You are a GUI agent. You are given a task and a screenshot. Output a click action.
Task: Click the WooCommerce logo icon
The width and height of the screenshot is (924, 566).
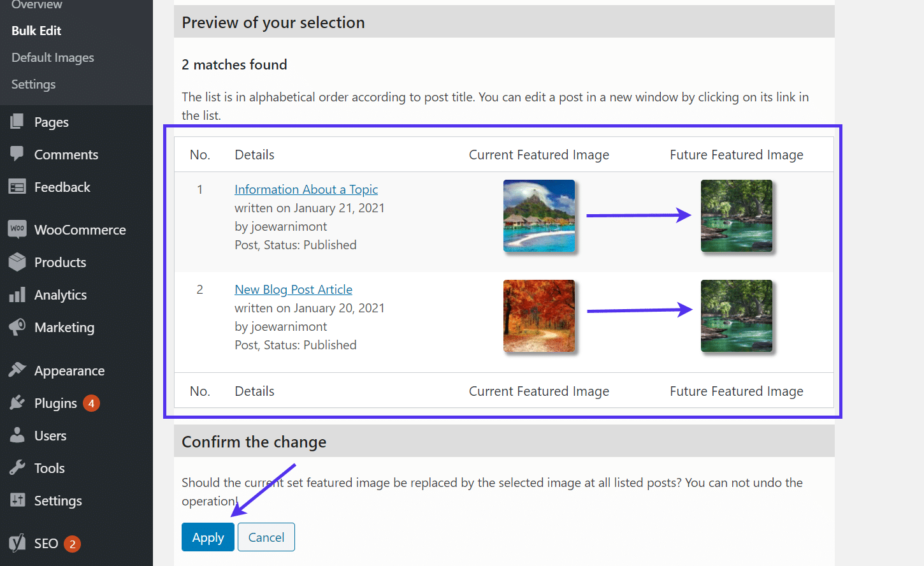(x=17, y=229)
